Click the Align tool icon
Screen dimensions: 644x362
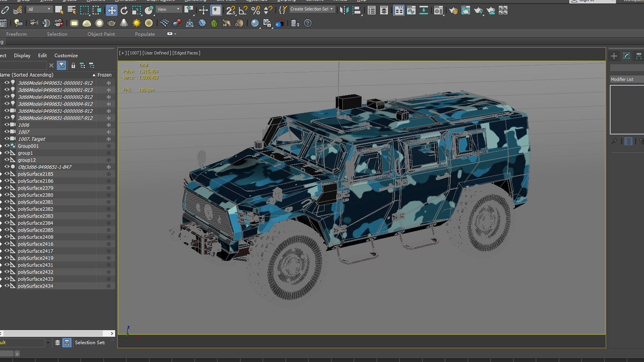pos(357,10)
